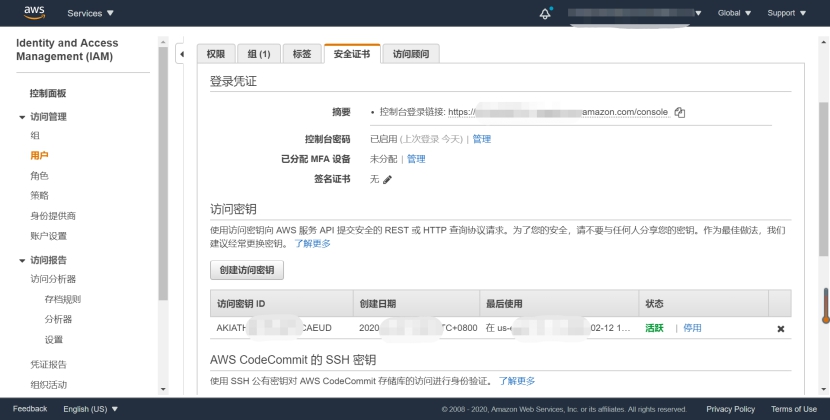Open 账户设置 in the sidebar
Viewport: 830px width, 420px height.
point(49,236)
